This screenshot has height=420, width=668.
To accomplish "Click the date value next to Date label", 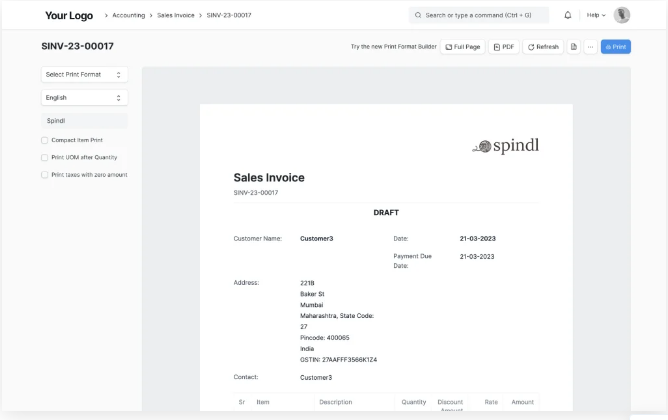I will coord(478,239).
